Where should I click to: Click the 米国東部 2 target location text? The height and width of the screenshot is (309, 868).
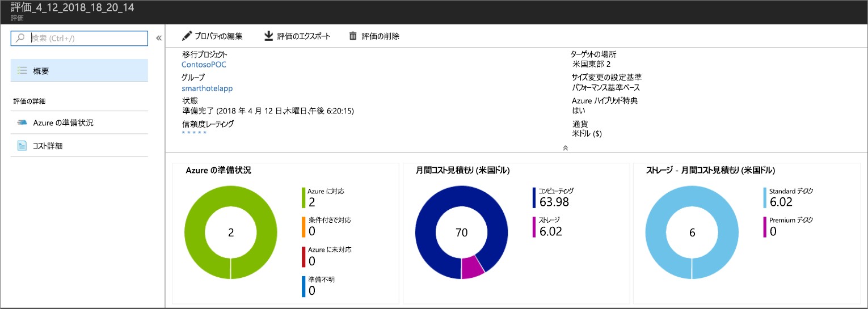(x=592, y=65)
